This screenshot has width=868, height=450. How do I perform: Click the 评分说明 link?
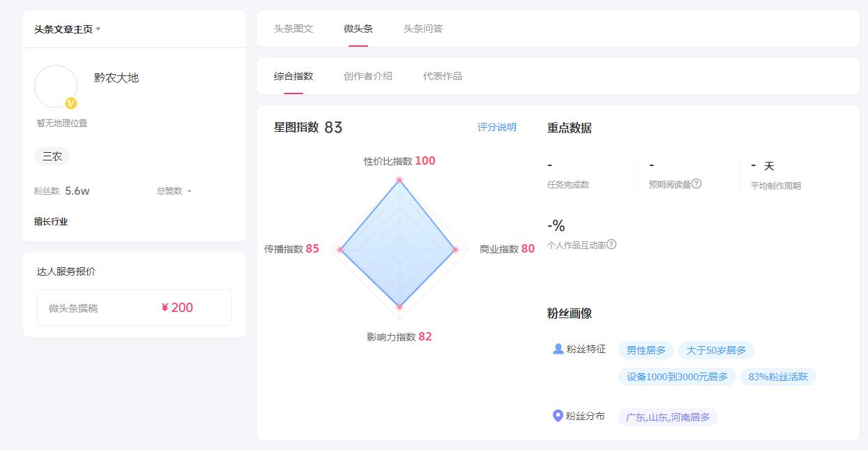(498, 127)
